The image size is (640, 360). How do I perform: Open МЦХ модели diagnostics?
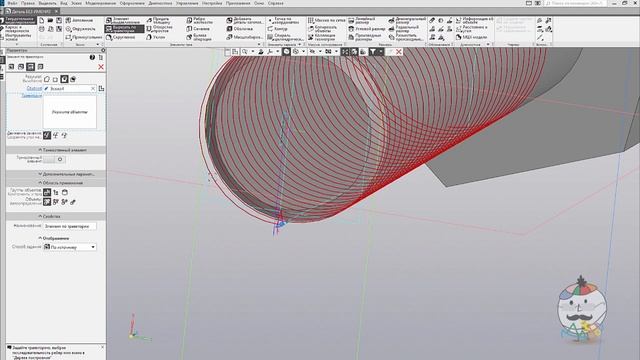coord(471,37)
